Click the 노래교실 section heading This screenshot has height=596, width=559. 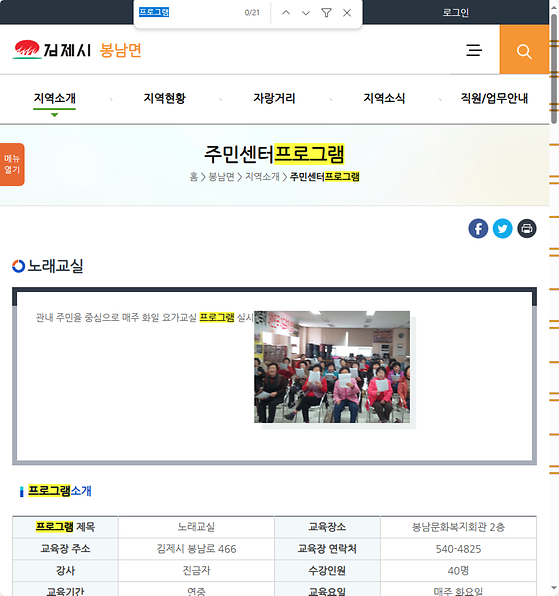pyautogui.click(x=55, y=266)
